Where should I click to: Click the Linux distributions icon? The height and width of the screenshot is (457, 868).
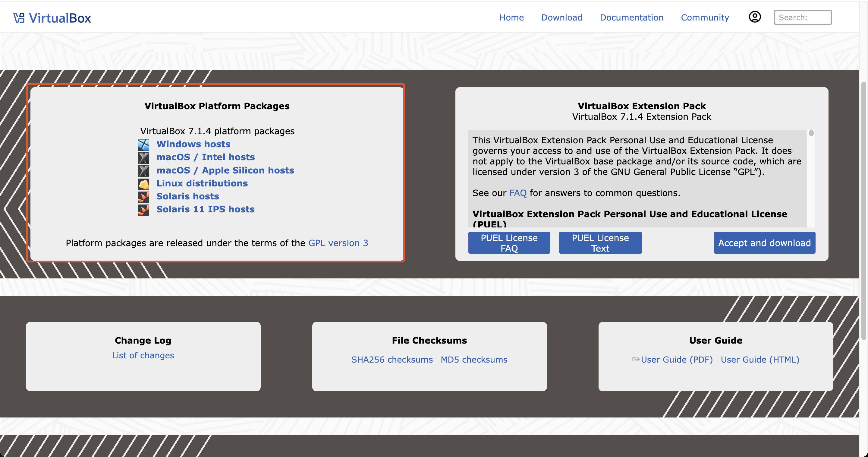pyautogui.click(x=143, y=184)
